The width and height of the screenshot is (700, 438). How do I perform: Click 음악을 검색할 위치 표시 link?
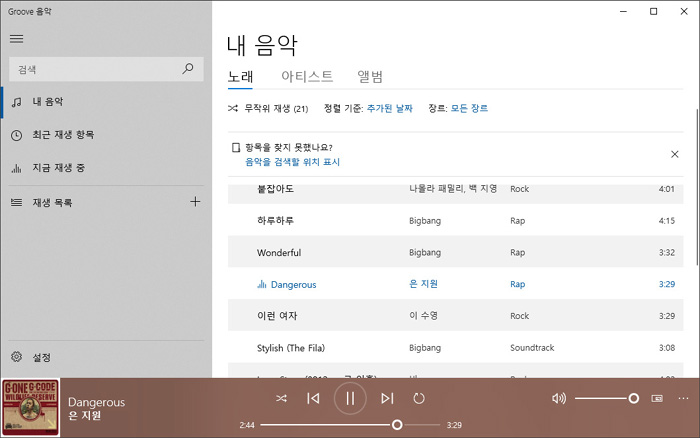click(x=292, y=162)
